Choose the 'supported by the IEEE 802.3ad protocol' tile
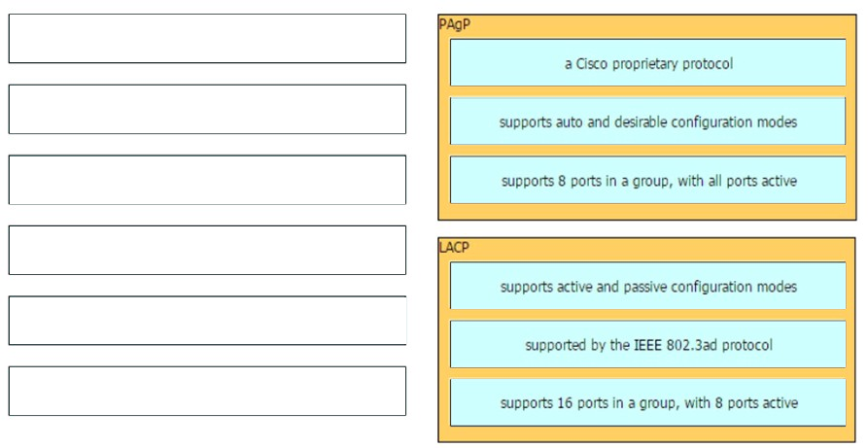Screen dimensions: 868x448 (x=647, y=344)
